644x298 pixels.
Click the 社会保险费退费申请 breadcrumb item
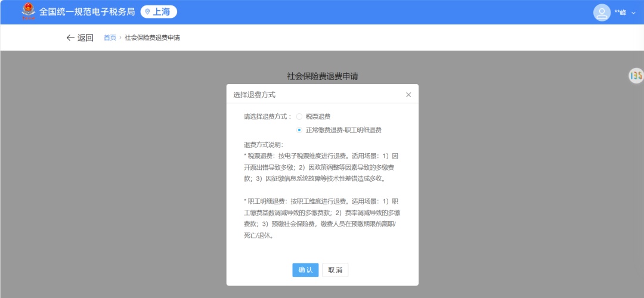pos(153,38)
